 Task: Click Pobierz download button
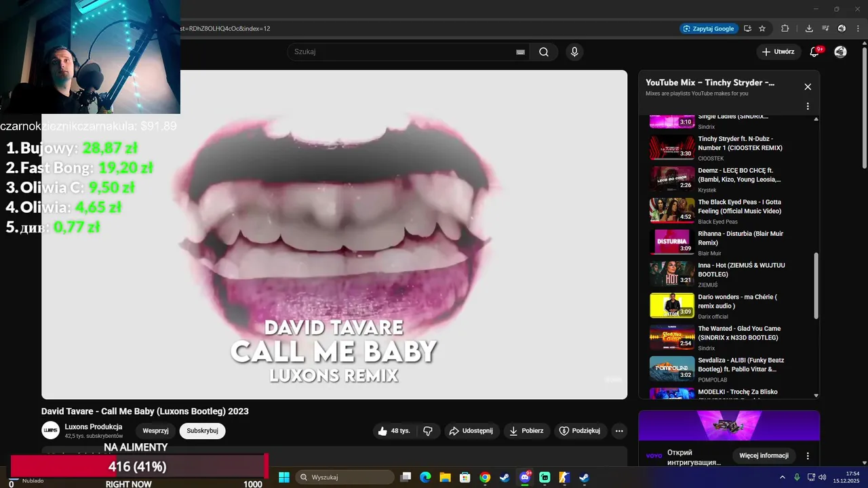tap(527, 431)
